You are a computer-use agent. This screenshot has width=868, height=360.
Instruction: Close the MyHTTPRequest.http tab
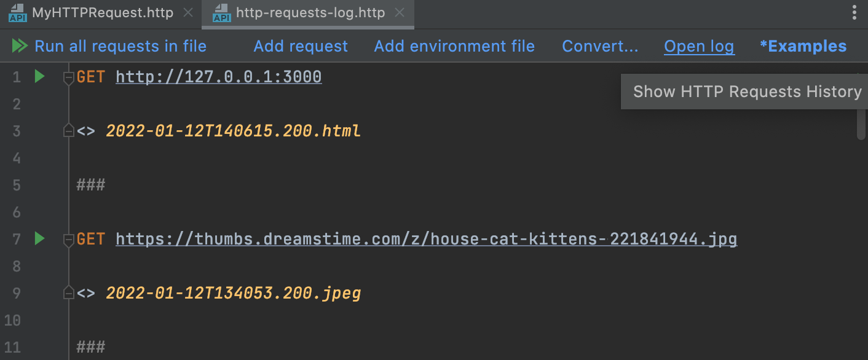tap(188, 13)
